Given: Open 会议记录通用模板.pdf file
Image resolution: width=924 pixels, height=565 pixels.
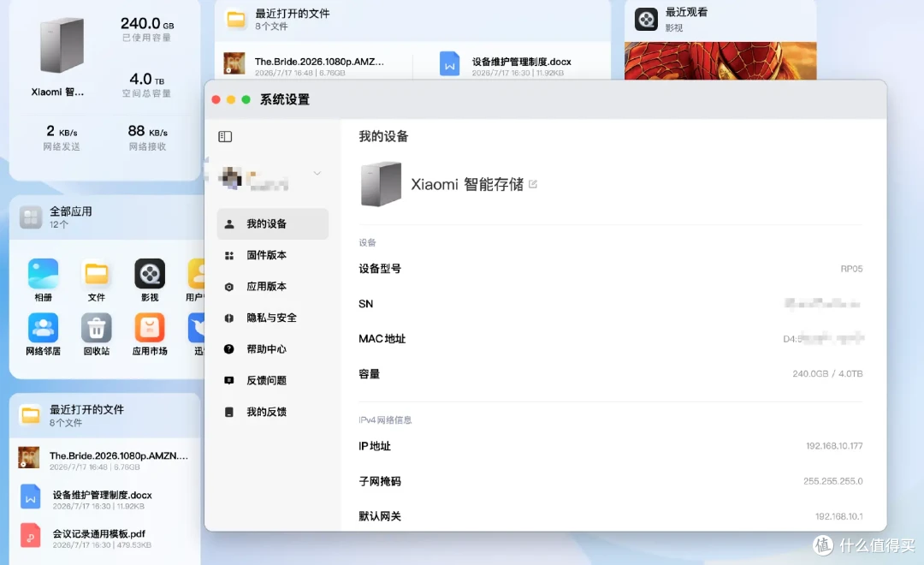Looking at the screenshot, I should [99, 533].
